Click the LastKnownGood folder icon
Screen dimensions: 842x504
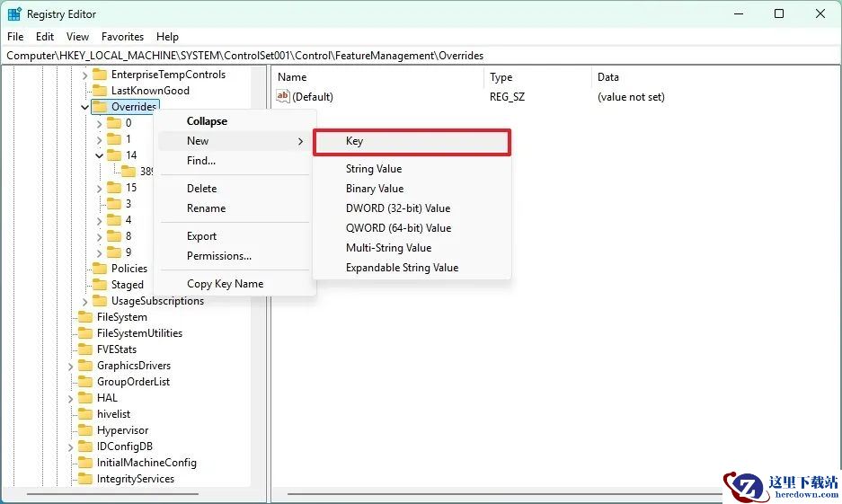[x=100, y=90]
